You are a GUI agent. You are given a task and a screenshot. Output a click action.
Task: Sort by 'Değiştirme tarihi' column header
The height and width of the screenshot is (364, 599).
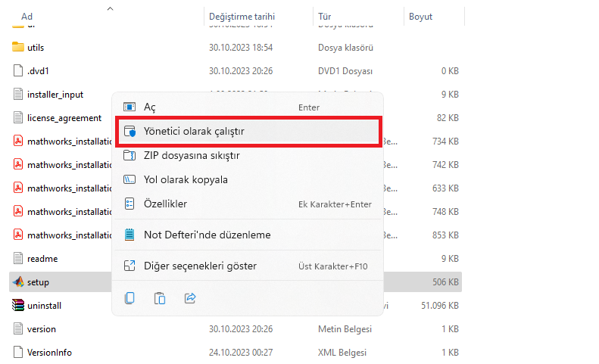[x=241, y=16]
